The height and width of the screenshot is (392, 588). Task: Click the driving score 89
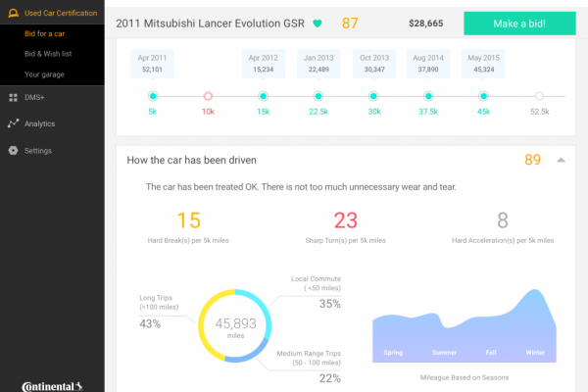[532, 160]
